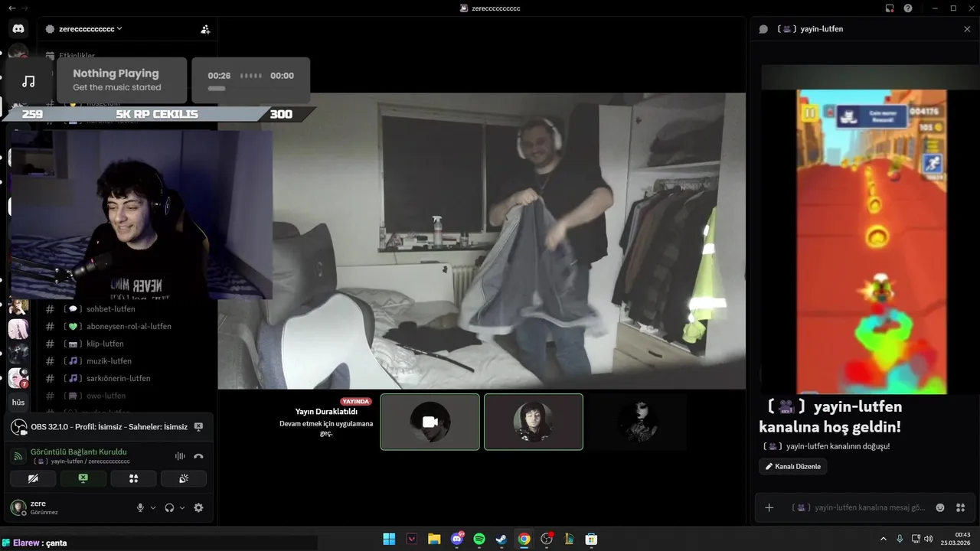Open user settings gear

198,507
